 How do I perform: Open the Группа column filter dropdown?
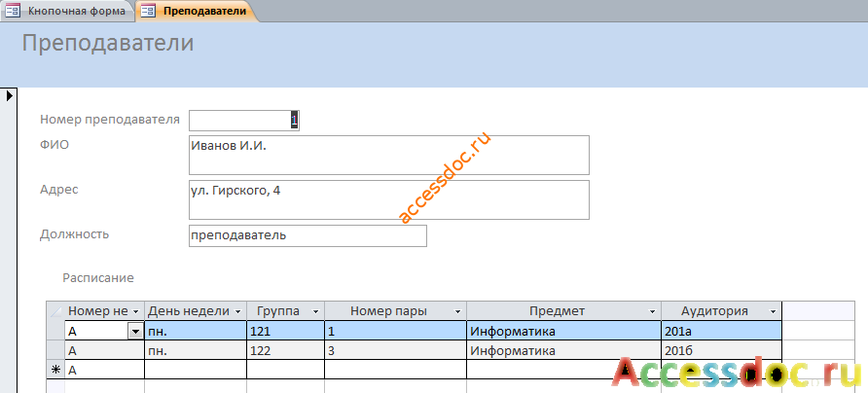coord(315,311)
